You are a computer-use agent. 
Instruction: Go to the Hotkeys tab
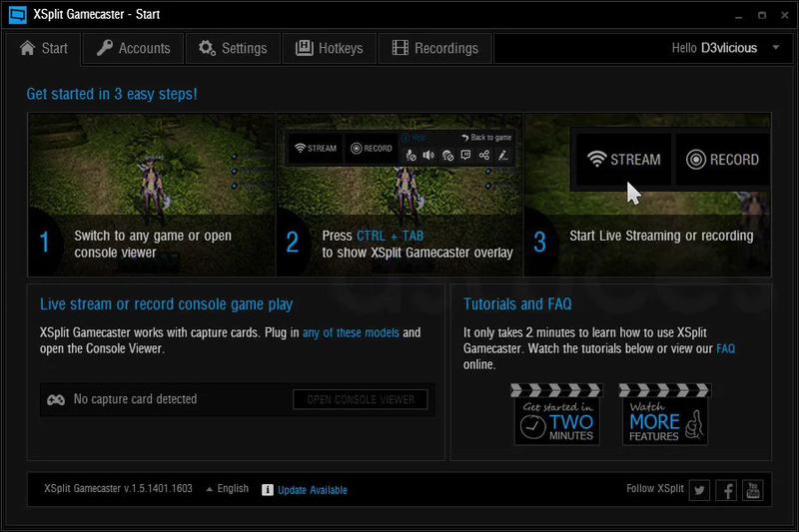(x=330, y=48)
